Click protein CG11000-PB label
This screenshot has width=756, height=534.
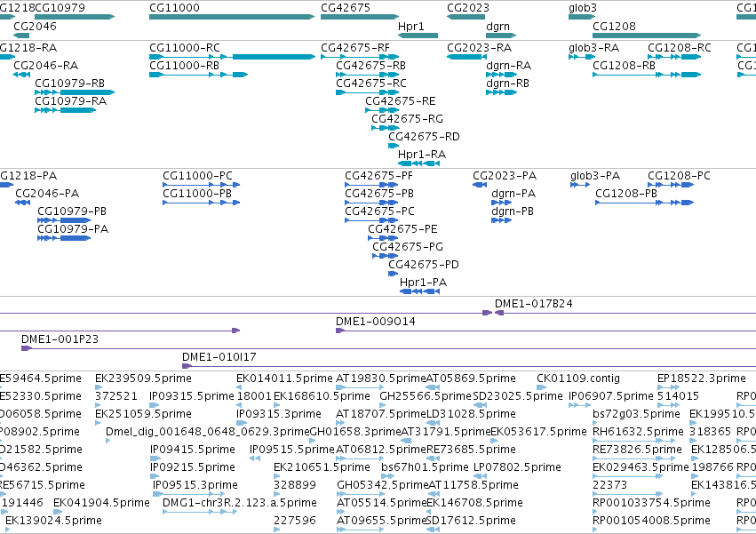(x=197, y=194)
